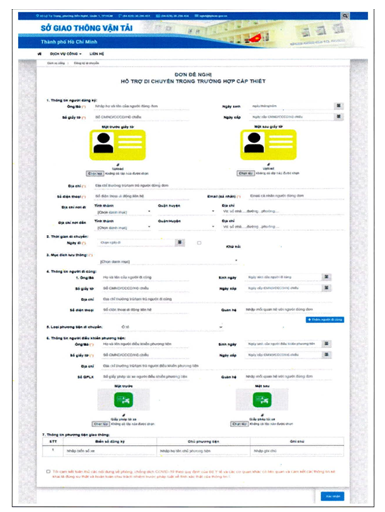This screenshot has height=512, width=385.
Task: Open calendar for driver's Ngày cấp
Action: pyautogui.click(x=327, y=355)
